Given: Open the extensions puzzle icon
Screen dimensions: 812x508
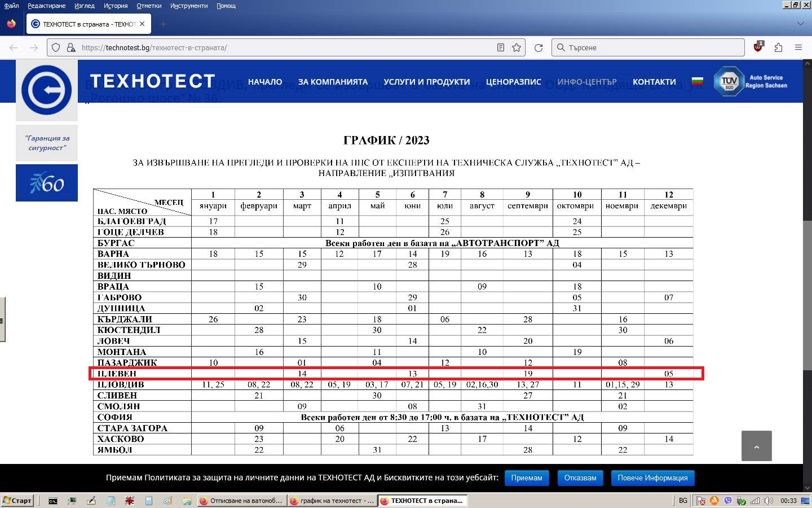Looking at the screenshot, I should (x=779, y=48).
